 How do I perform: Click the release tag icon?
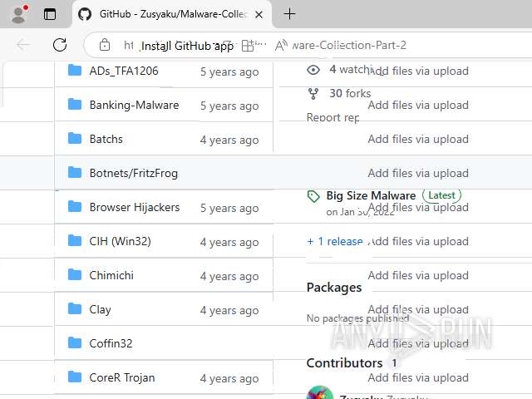tap(313, 196)
